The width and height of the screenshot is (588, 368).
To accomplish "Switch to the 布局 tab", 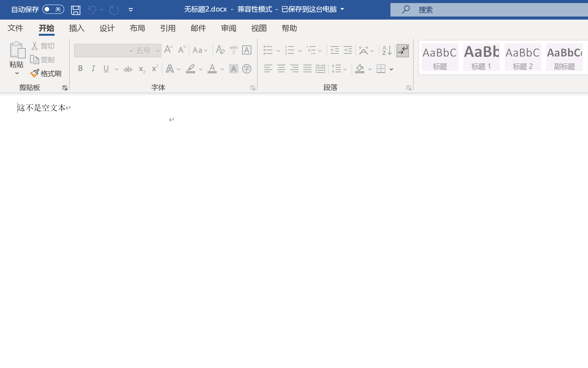I will [x=138, y=28].
